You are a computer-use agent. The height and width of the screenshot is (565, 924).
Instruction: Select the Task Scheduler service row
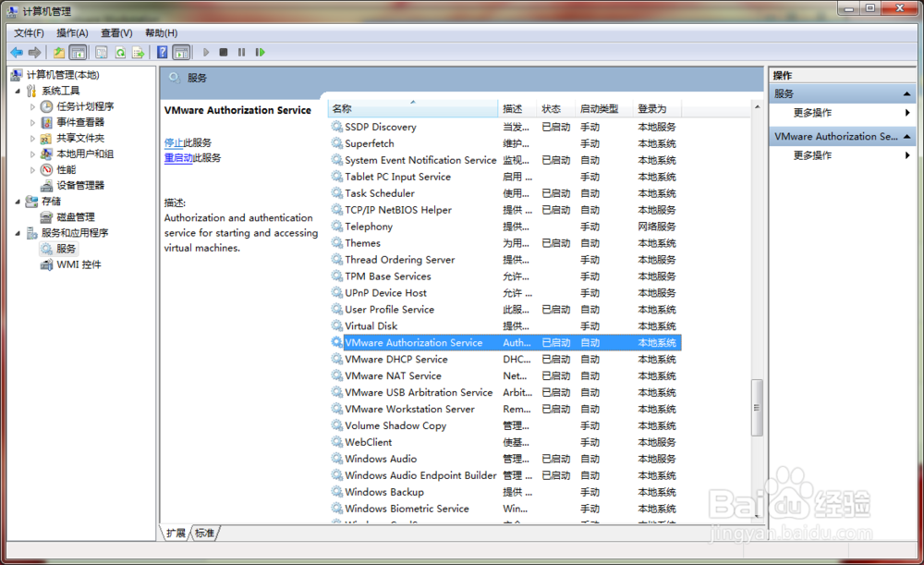pos(505,193)
